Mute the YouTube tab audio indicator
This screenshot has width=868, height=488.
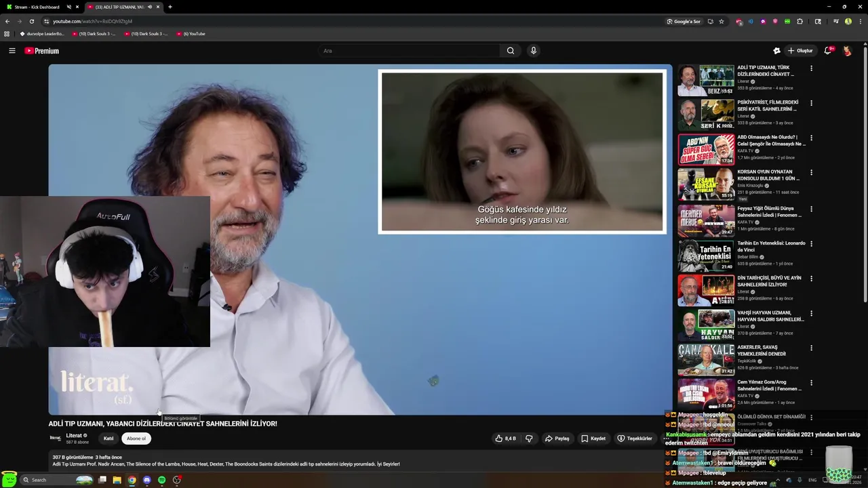click(149, 7)
